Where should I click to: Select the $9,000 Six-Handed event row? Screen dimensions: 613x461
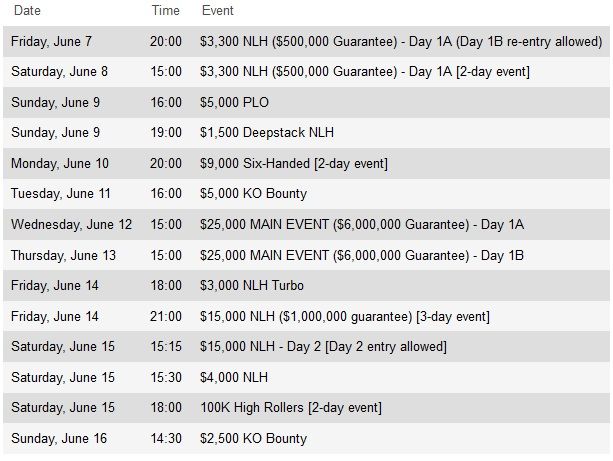306,163
